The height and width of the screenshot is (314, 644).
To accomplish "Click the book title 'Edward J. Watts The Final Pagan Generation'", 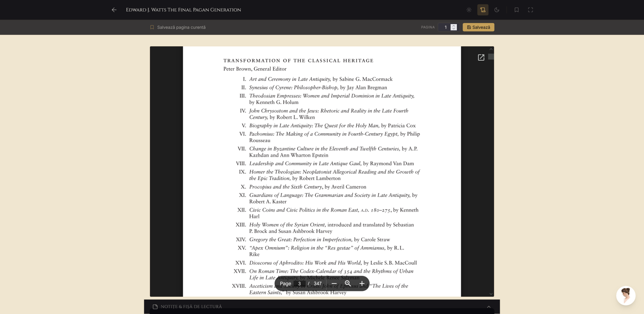I will tap(184, 10).
